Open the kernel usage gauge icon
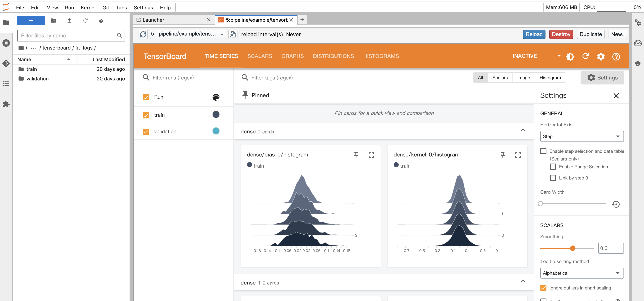 (x=638, y=43)
